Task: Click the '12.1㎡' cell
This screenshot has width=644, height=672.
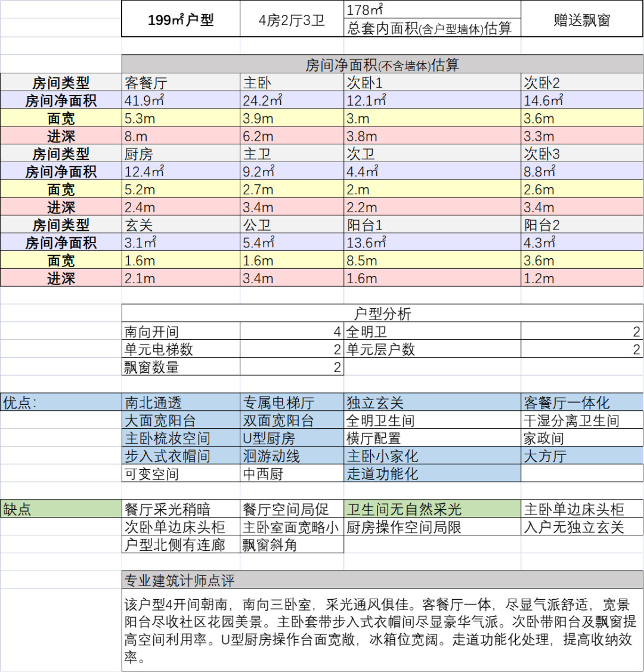Action: 432,100
